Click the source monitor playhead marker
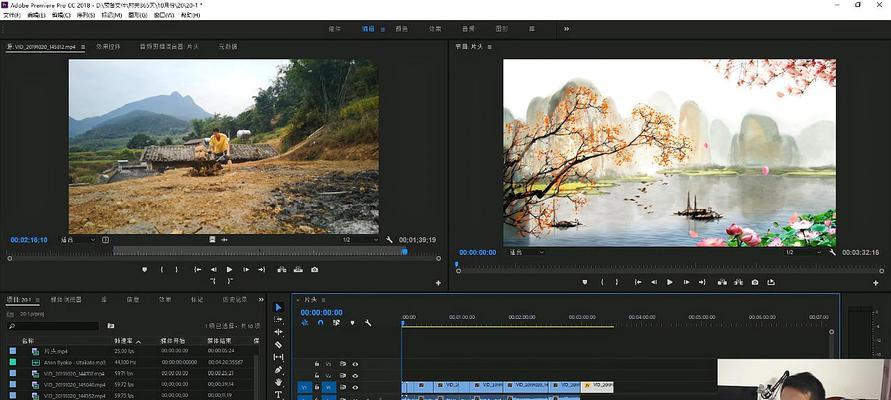 (x=405, y=251)
